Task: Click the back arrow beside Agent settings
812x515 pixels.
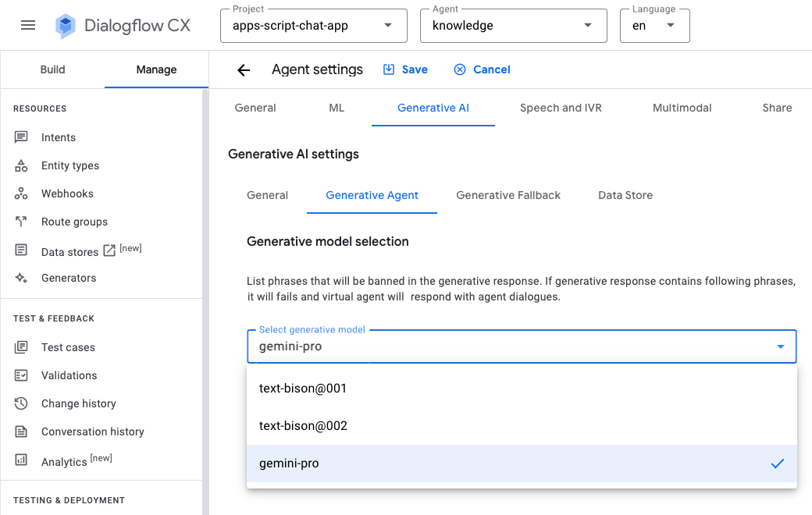Action: point(244,70)
